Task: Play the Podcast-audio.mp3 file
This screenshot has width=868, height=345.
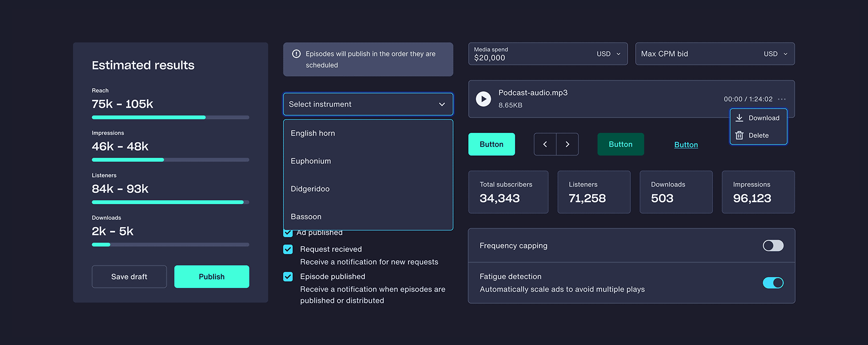Action: (483, 99)
